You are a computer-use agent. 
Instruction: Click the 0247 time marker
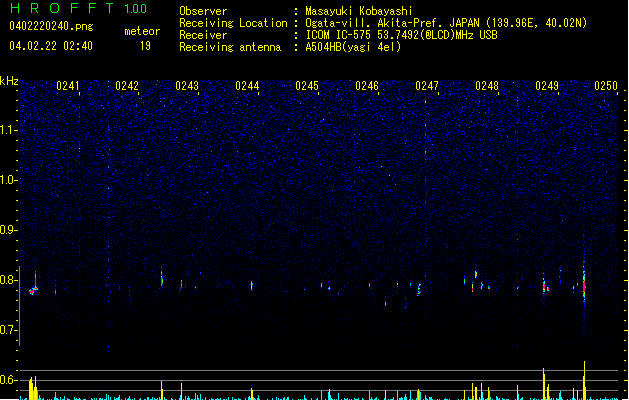point(427,86)
